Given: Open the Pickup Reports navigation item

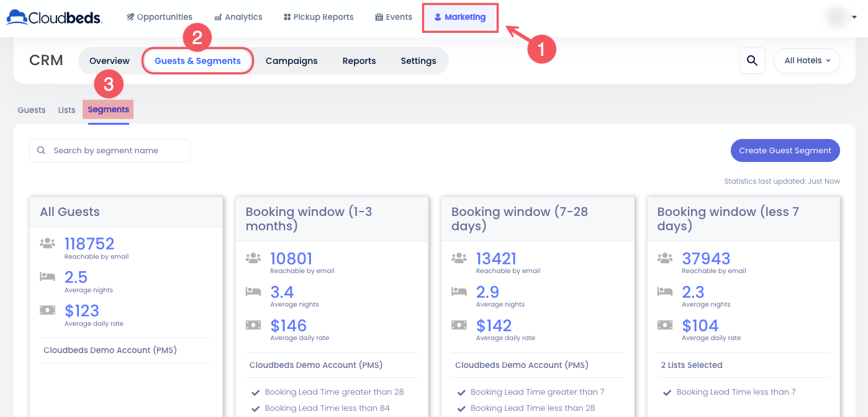Looking at the screenshot, I should 318,17.
